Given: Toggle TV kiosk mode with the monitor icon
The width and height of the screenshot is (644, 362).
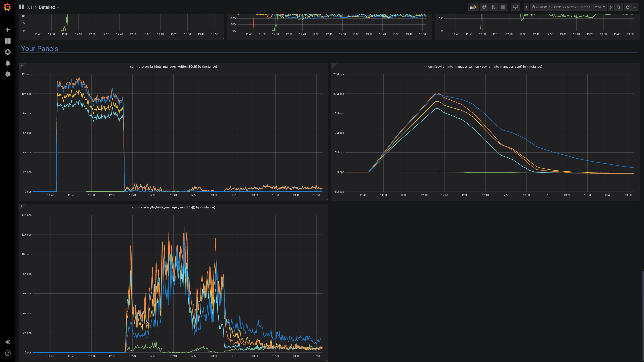Looking at the screenshot, I should (515, 7).
